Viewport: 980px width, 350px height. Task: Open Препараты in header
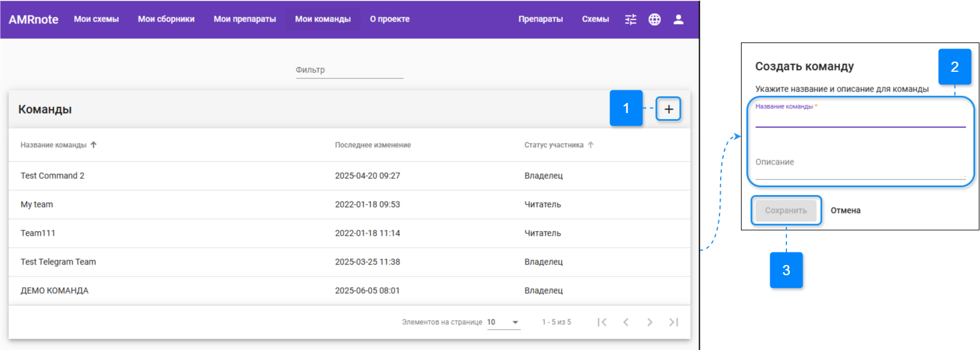pos(541,19)
